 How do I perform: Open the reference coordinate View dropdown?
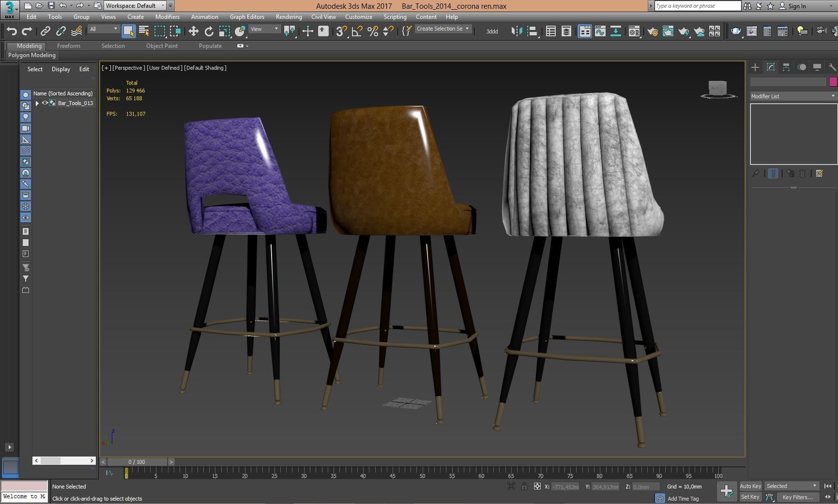(x=264, y=29)
